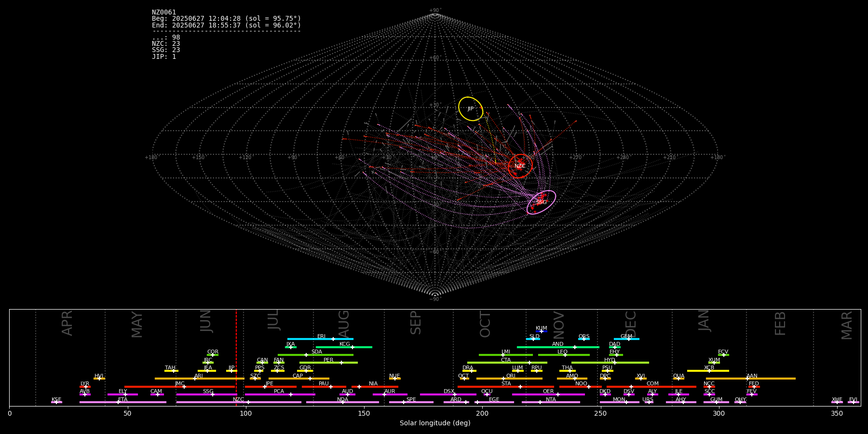868x434 pixels.
Task: Click the HYD shower bar in timeline
Action: pos(610,363)
